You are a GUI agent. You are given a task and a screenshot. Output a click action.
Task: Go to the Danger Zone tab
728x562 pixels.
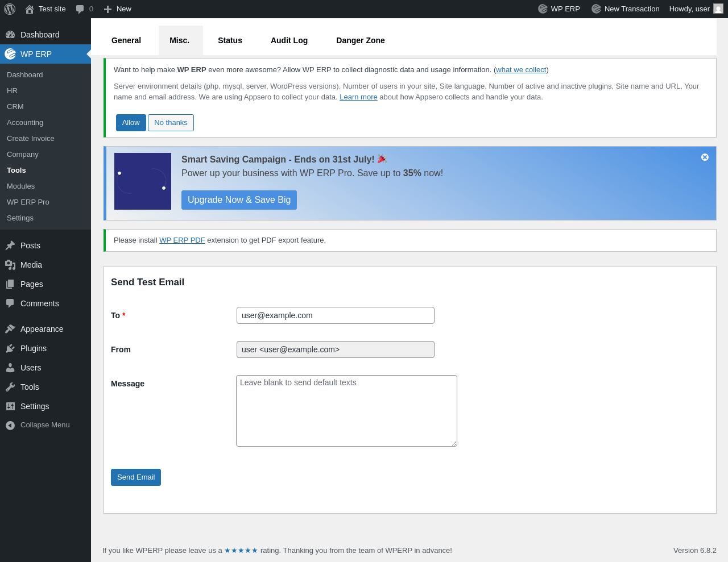[361, 40]
